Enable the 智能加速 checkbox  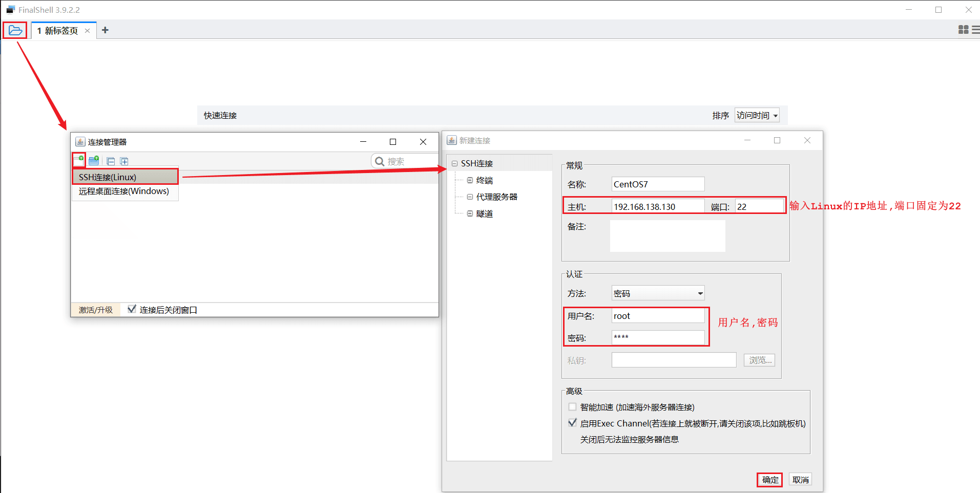click(x=572, y=406)
